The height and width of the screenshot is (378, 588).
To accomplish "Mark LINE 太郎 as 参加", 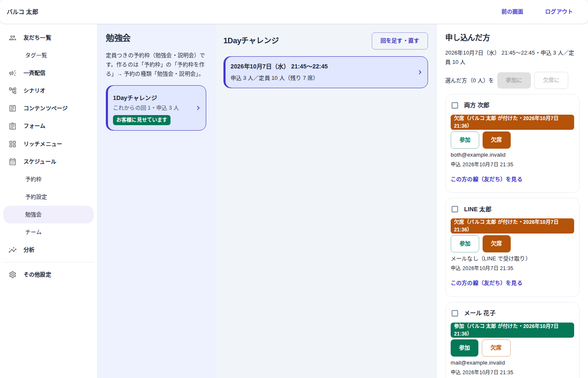I will (x=465, y=244).
